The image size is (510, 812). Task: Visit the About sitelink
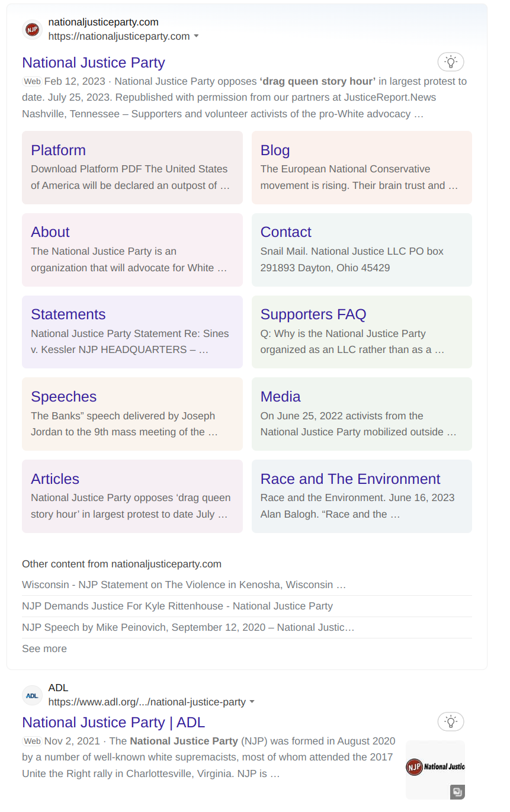[x=50, y=232]
